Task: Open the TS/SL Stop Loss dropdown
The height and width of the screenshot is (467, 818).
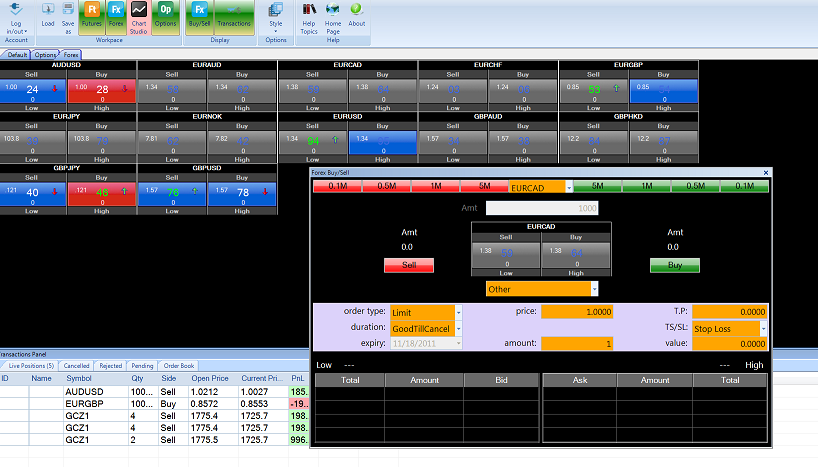Action: 763,329
